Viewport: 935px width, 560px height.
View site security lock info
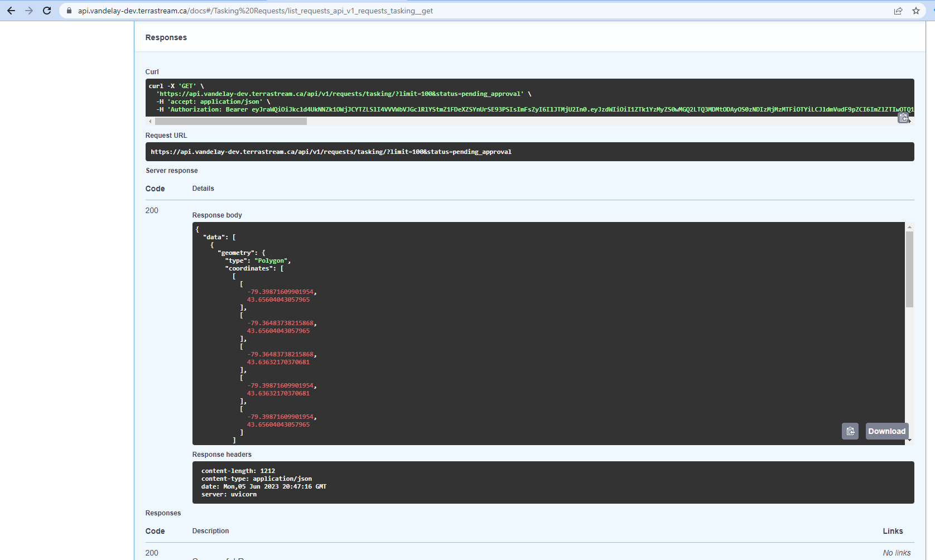[x=69, y=11]
